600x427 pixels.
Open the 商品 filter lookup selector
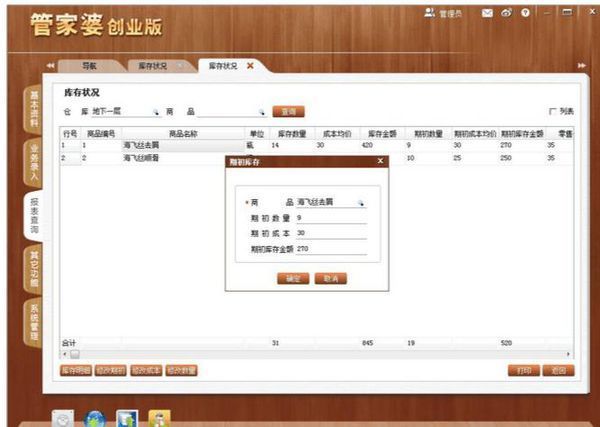(262, 112)
